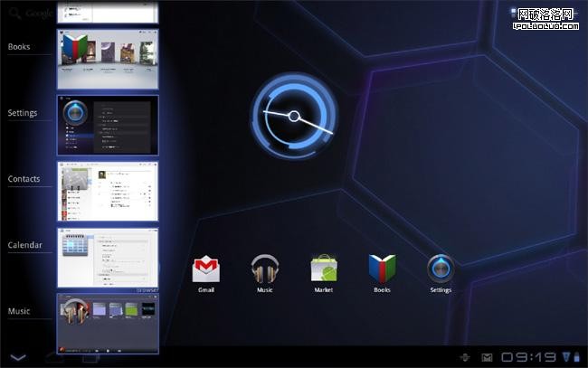Open the Market app icon
Screen dimensions: 588x368
click(324, 269)
